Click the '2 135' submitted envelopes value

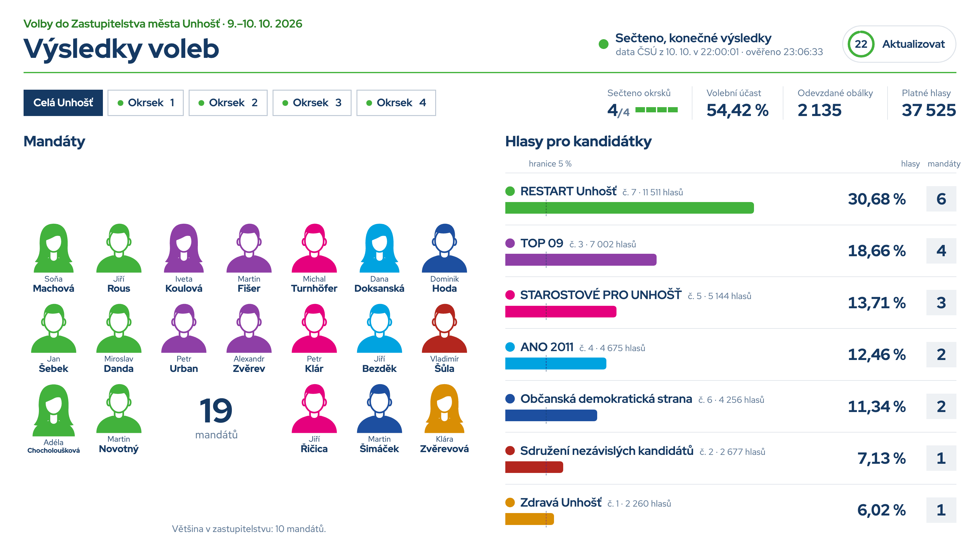point(820,110)
